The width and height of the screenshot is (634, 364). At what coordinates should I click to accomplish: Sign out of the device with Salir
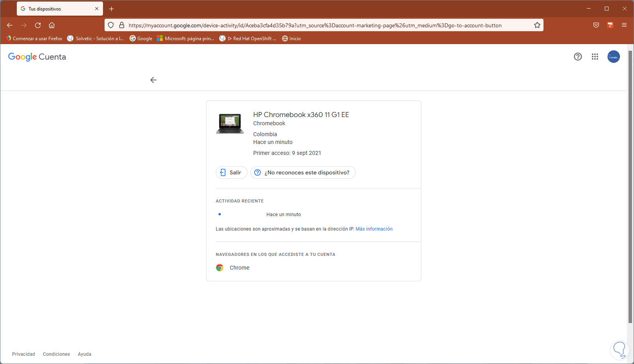click(x=231, y=172)
